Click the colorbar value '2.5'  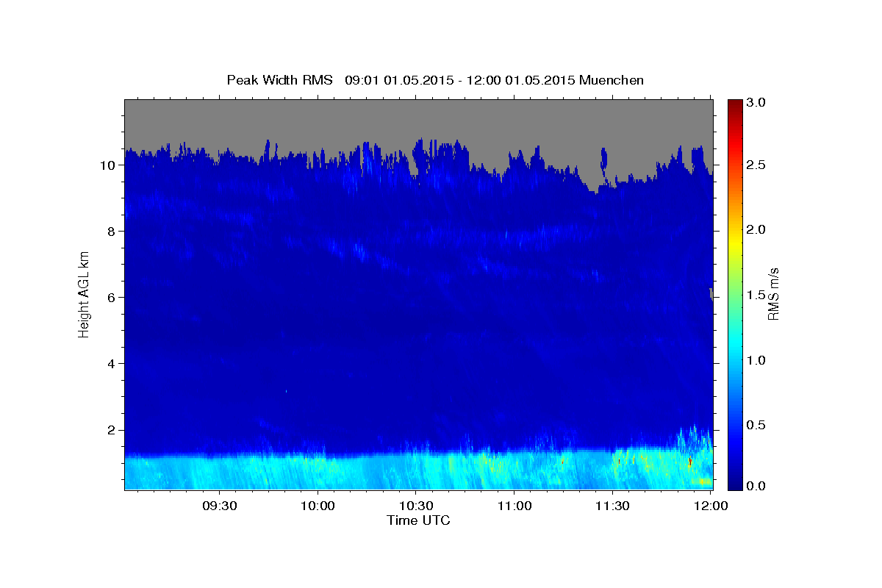757,165
